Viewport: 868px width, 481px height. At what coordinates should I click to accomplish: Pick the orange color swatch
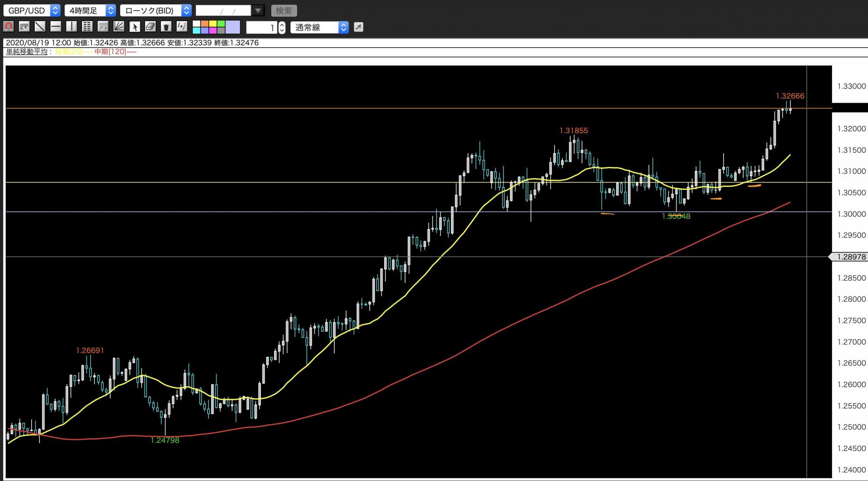pos(204,24)
